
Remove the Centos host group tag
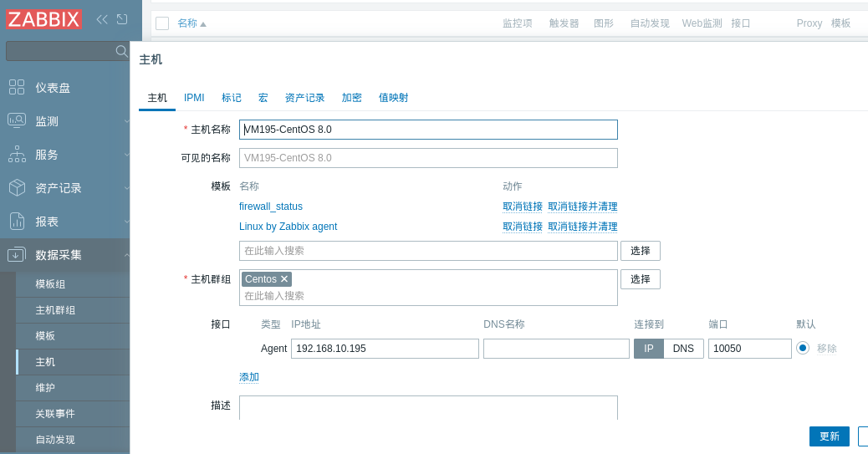(x=284, y=279)
